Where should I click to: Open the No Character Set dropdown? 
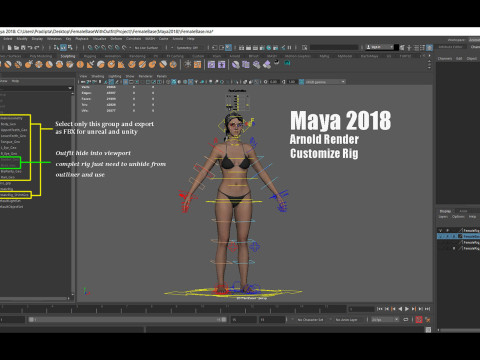309,320
